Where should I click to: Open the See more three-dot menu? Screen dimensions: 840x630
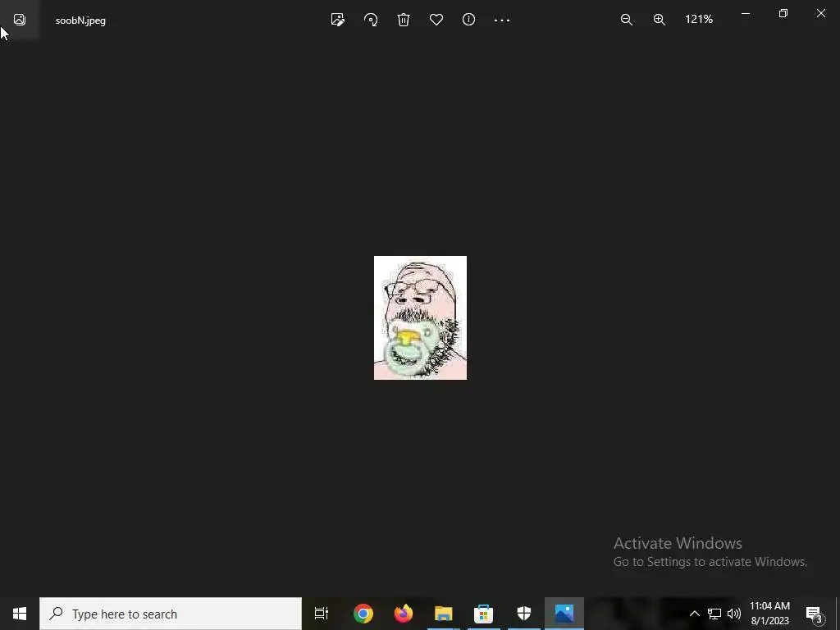coord(502,21)
